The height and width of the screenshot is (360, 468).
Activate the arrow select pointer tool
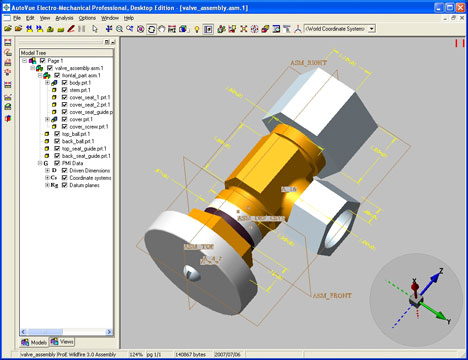[95, 29]
